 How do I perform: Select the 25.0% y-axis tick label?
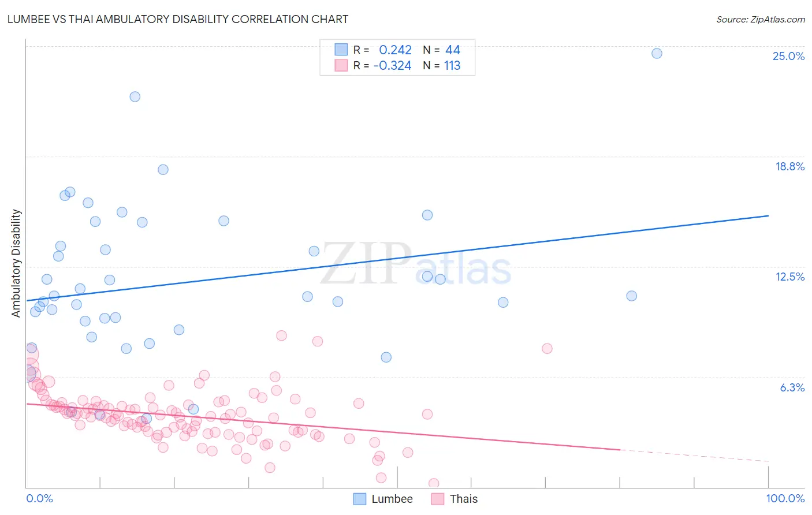pyautogui.click(x=788, y=56)
